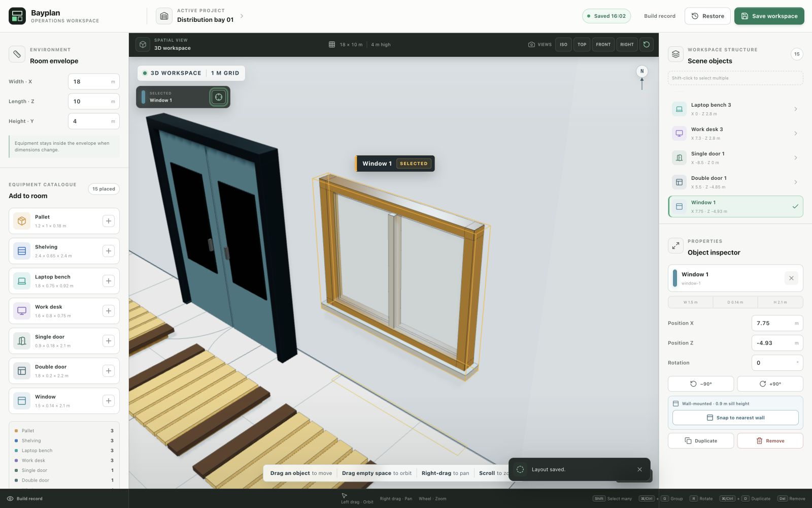The width and height of the screenshot is (812, 508).
Task: Click the north compass indicator
Action: coord(642,72)
